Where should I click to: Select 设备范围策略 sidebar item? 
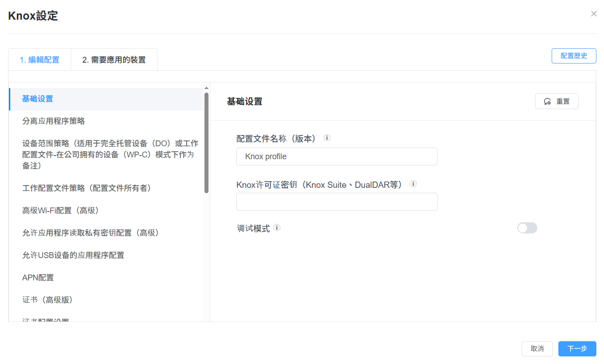click(x=106, y=155)
